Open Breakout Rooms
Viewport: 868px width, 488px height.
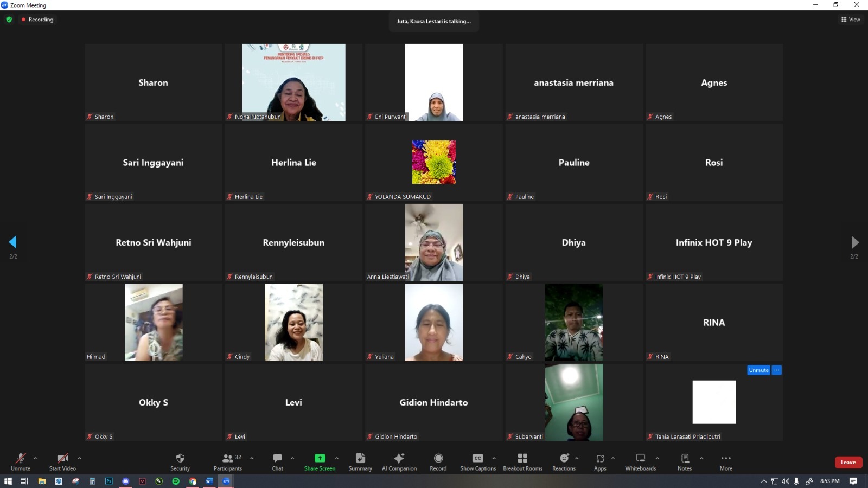pyautogui.click(x=522, y=459)
